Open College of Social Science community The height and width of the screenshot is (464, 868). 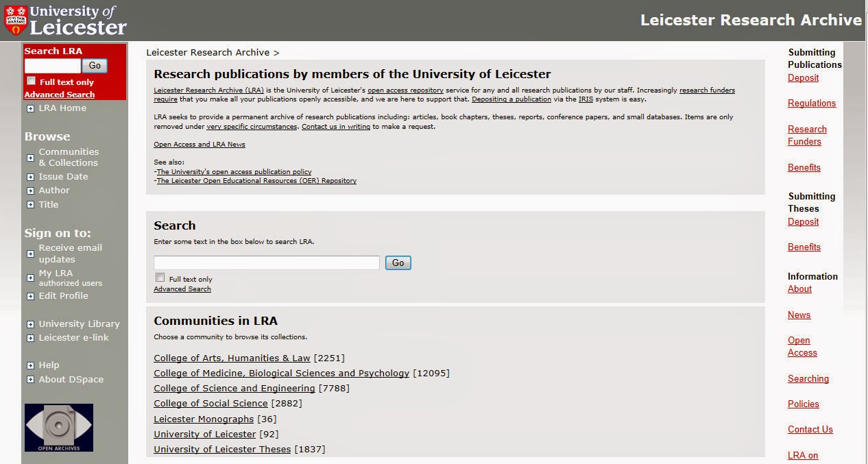(x=210, y=403)
